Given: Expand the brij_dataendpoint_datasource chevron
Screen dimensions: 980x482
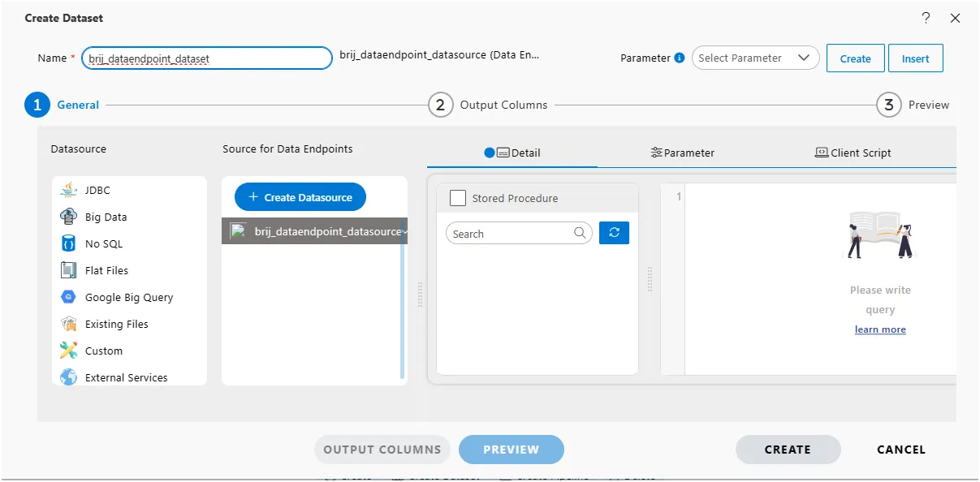Looking at the screenshot, I should [x=404, y=231].
